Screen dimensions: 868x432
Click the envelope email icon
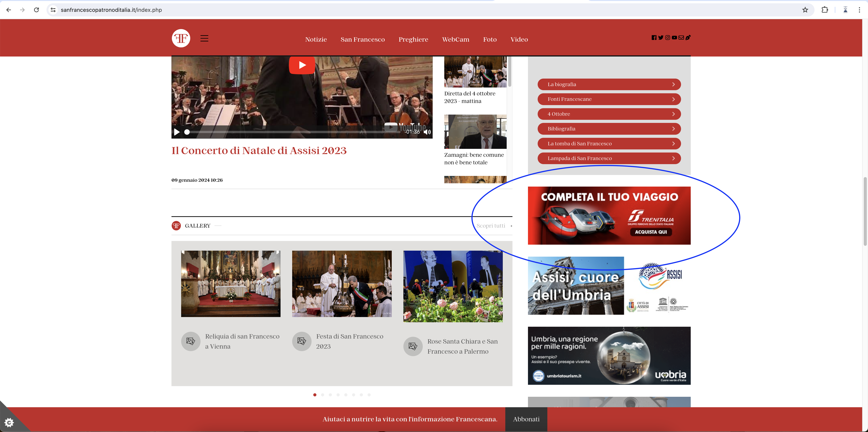click(681, 38)
